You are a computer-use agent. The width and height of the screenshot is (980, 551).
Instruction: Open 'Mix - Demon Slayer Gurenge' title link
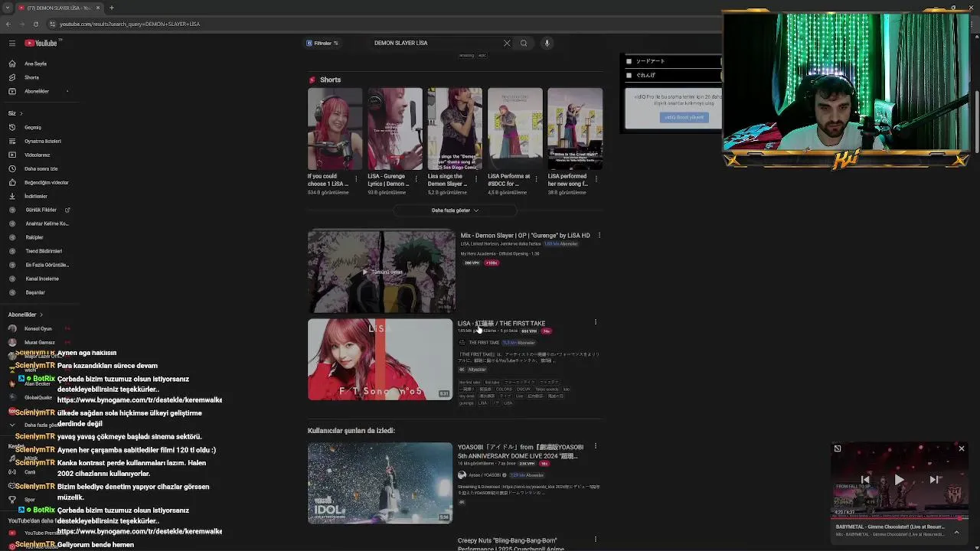(525, 235)
